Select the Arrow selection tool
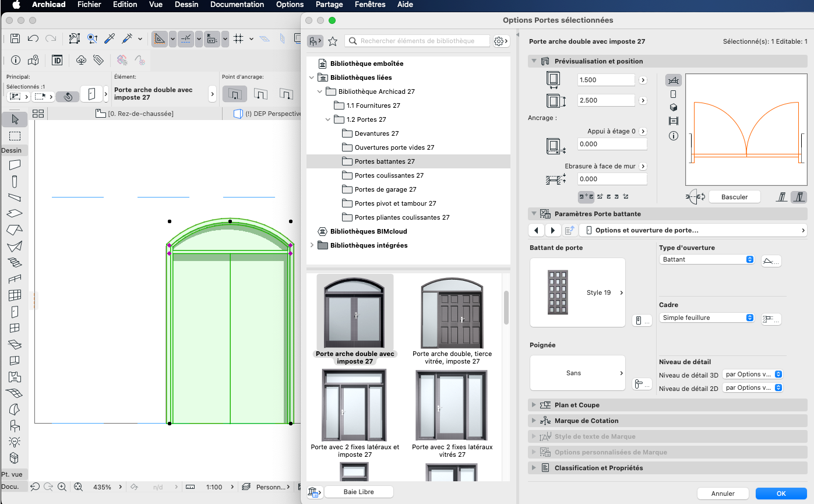 pyautogui.click(x=15, y=119)
